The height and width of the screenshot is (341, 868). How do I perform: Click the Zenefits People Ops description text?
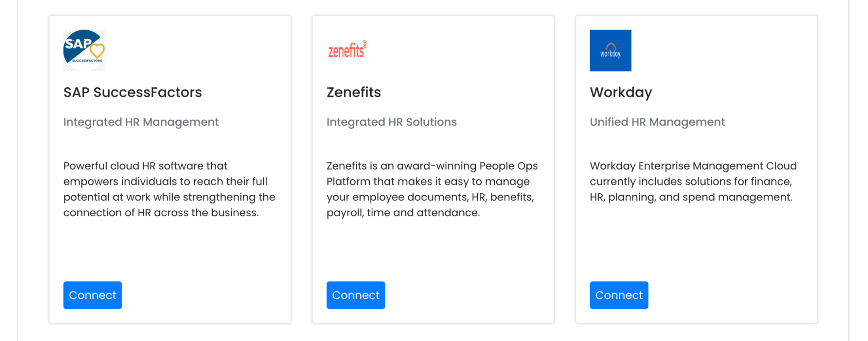[x=432, y=189]
